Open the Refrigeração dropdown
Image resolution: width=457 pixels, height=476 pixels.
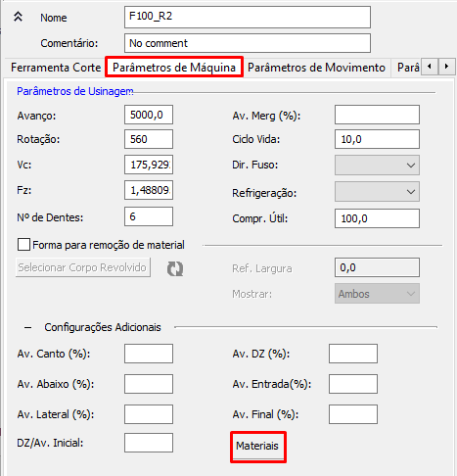coord(377,192)
